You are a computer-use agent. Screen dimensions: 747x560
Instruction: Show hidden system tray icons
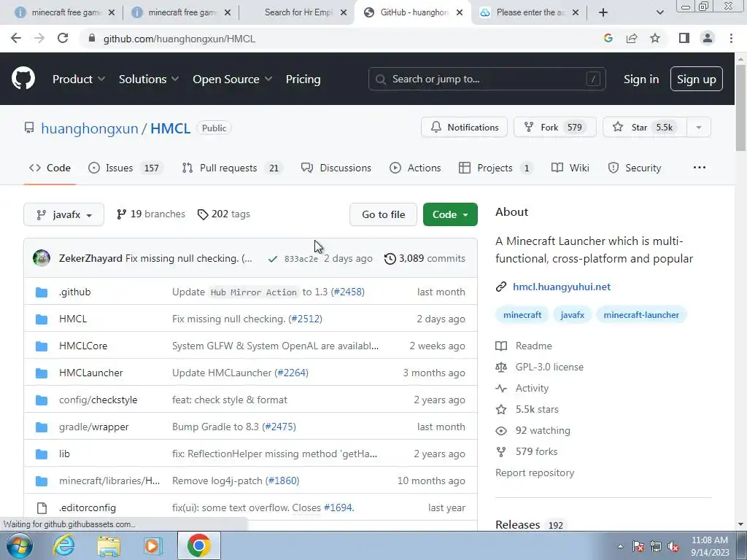click(x=620, y=547)
